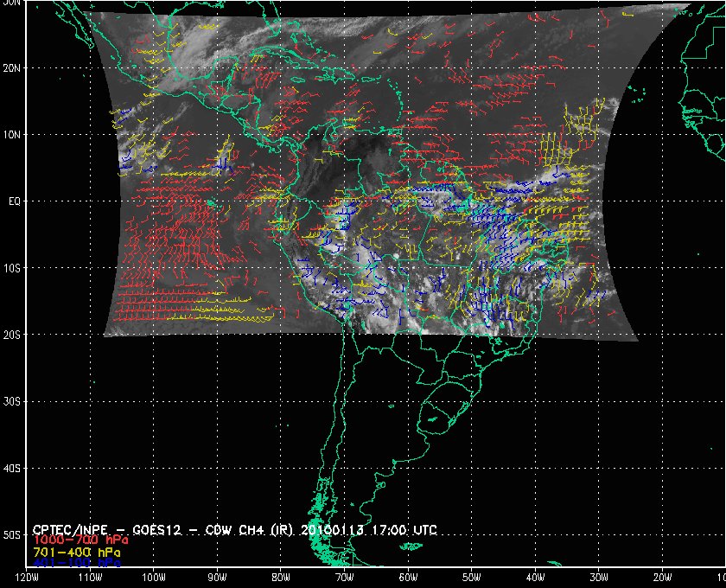Click the 20W longitude axis label

tap(663, 578)
